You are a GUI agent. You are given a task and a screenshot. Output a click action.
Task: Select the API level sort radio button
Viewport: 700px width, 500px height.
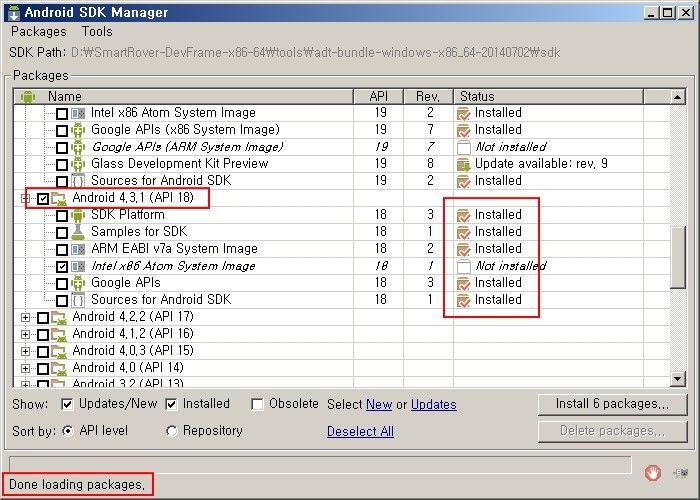coord(67,431)
